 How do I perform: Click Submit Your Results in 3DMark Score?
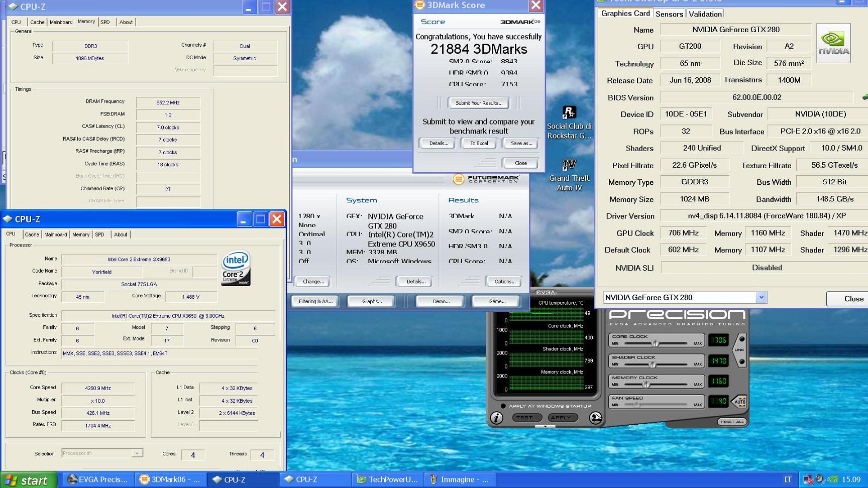pos(479,103)
